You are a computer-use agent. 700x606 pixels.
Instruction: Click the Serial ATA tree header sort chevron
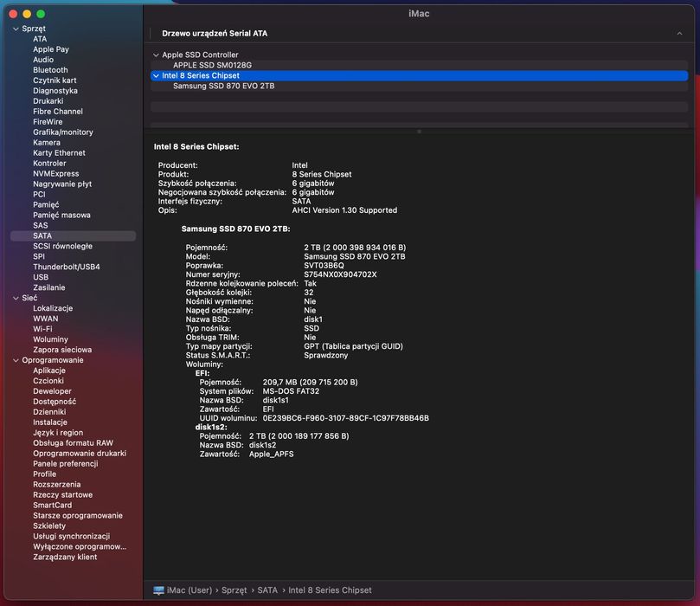(x=679, y=34)
